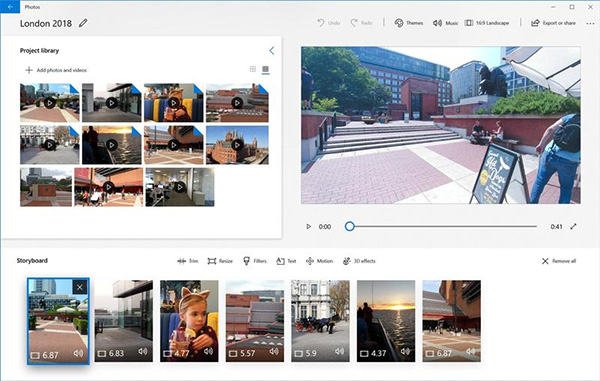The image size is (600, 381).
Task: Open the 16:9 Landscape aspect options
Action: (x=487, y=23)
